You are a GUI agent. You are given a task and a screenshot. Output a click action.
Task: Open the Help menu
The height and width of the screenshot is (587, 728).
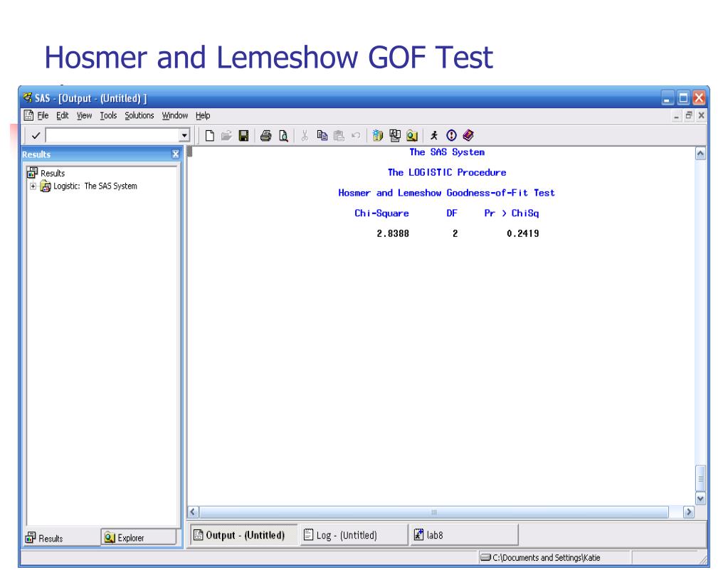(x=202, y=115)
